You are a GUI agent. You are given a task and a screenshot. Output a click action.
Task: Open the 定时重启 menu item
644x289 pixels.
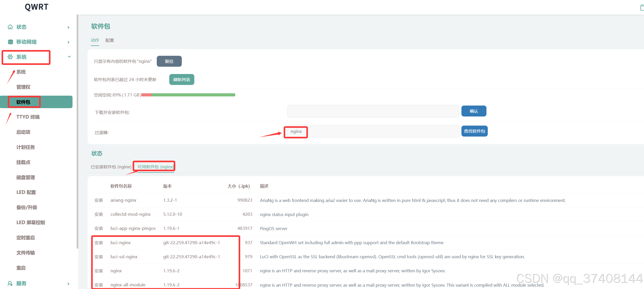[26, 238]
